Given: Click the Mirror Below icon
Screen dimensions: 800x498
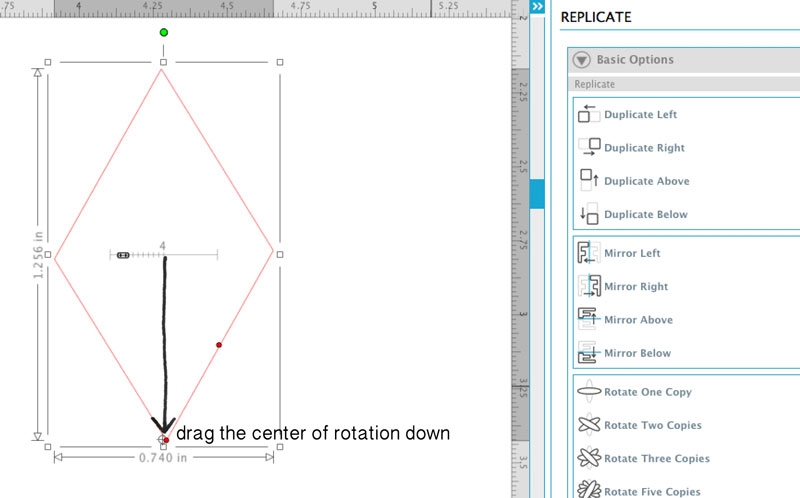Looking at the screenshot, I should pyautogui.click(x=588, y=352).
